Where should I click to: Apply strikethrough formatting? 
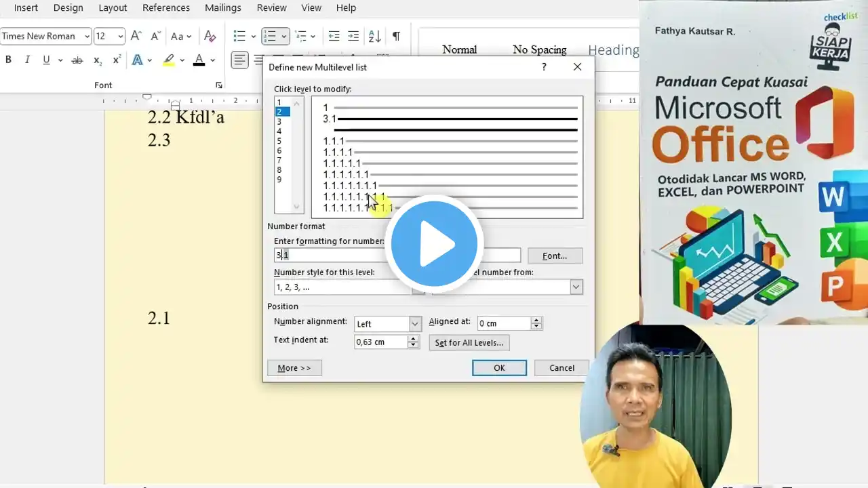tap(77, 60)
